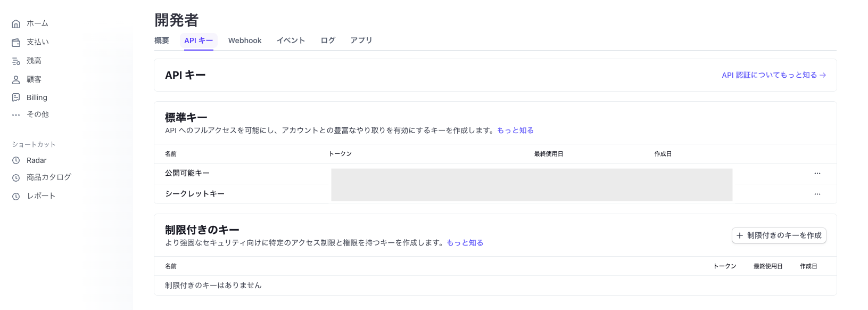Viewport: 868px width, 310px height.
Task: Click the Home house icon in sidebar
Action: (16, 23)
